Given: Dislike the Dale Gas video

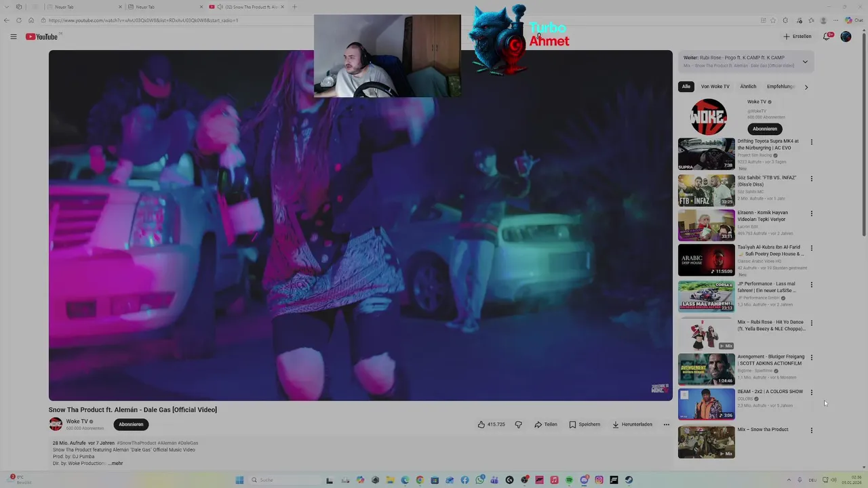Looking at the screenshot, I should 519,424.
